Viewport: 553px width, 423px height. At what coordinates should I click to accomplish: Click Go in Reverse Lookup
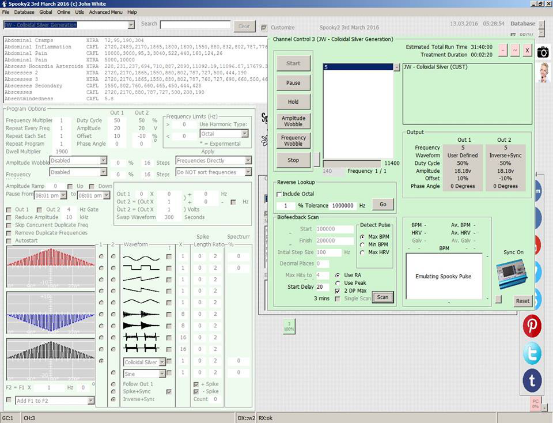point(383,204)
